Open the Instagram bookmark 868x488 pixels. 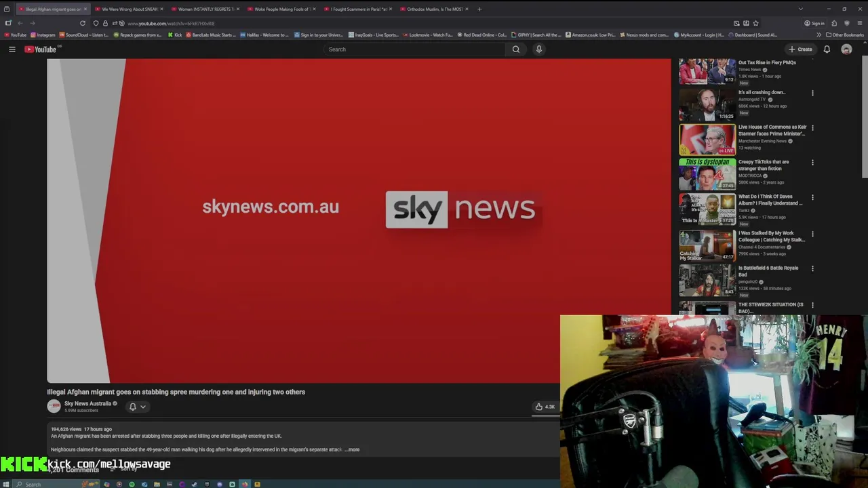point(43,35)
